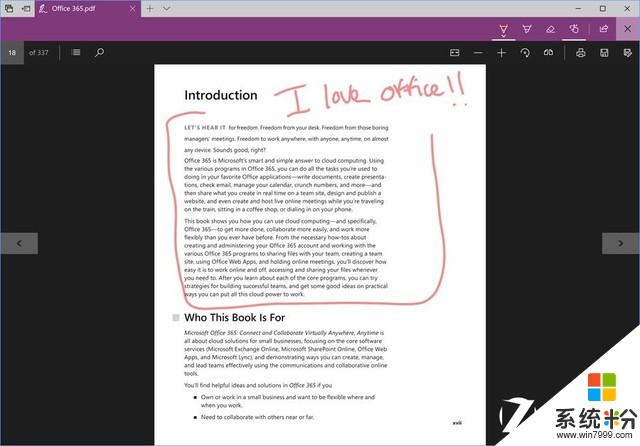The width and height of the screenshot is (640, 446).
Task: Click the line 'any device. Sounds good, right?'
Action: click(225, 150)
